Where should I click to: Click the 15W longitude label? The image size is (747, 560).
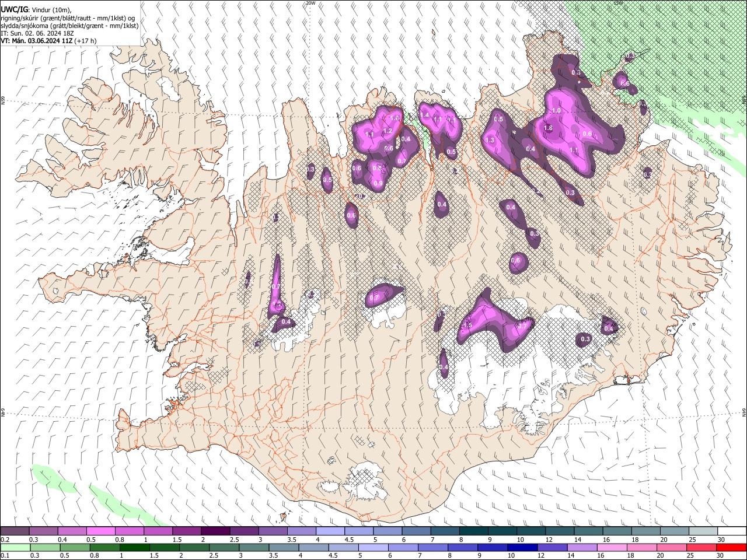click(x=619, y=3)
